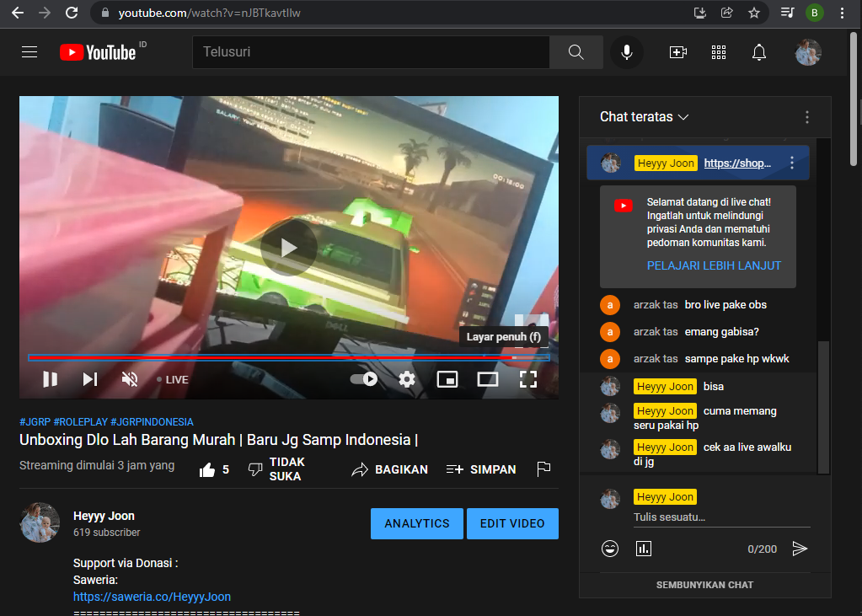Viewport: 862px width, 616px height.
Task: Open emoji picker in chat
Action: 610,549
